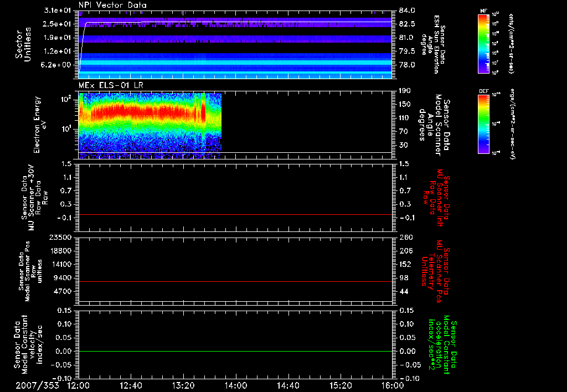Click the NPI sector spectrogram plot
567x392 pixels.
coord(235,44)
